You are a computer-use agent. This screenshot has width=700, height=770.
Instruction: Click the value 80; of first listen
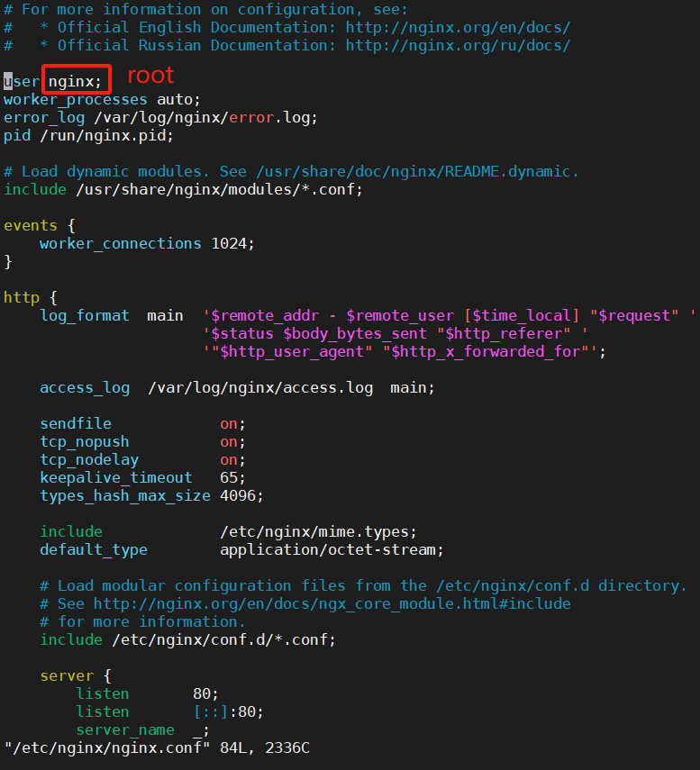coord(205,693)
